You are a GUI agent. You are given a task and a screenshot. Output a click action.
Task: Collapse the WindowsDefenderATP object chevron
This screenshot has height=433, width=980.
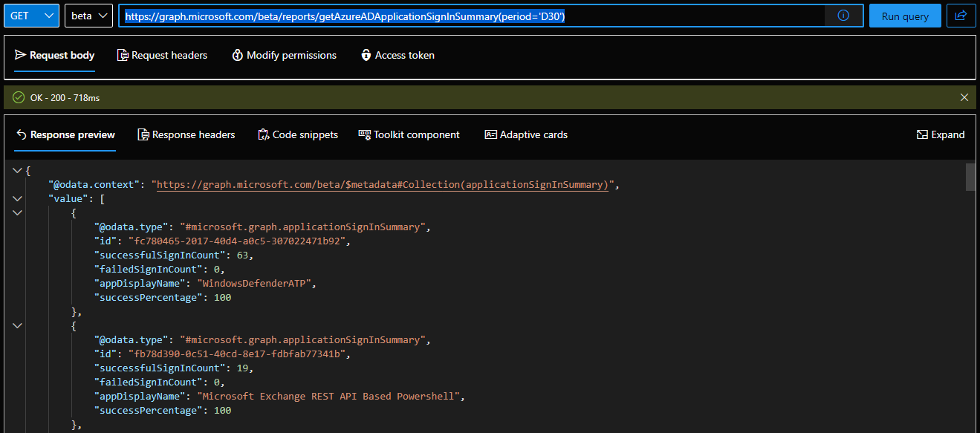[18, 213]
